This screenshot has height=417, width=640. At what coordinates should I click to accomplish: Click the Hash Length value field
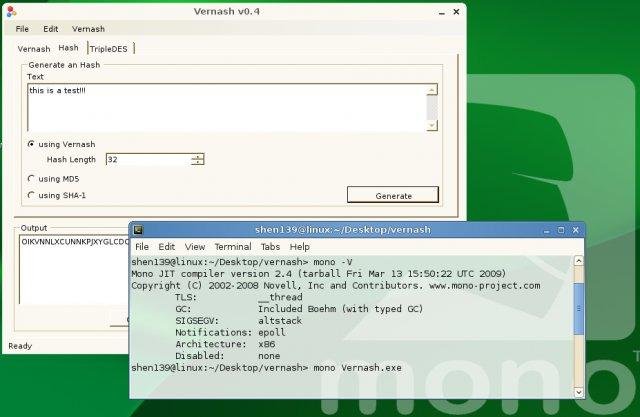click(148, 160)
